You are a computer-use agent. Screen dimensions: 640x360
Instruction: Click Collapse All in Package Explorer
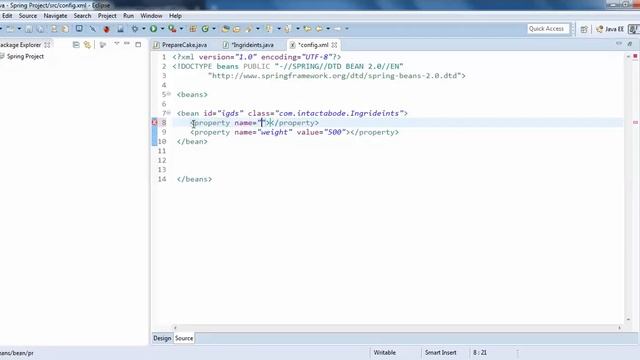coord(76,44)
